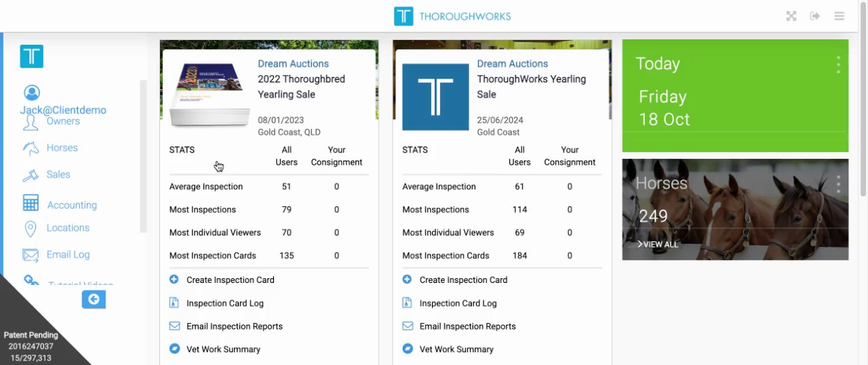The height and width of the screenshot is (365, 868).
Task: Click Vet Work Summary icon, ThoroughWorks sale
Action: click(408, 349)
